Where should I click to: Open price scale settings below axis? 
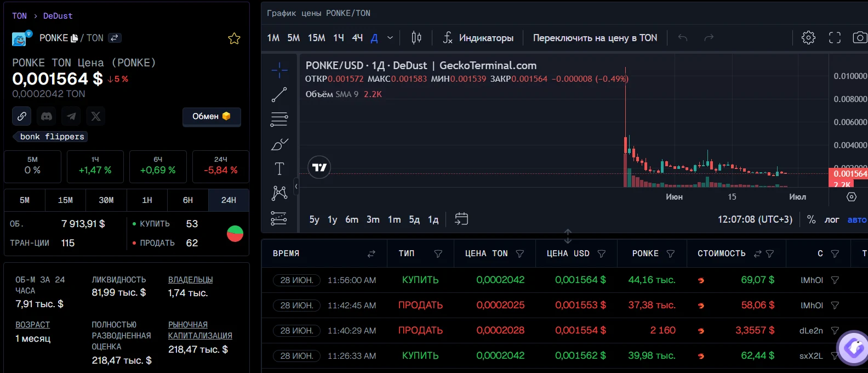[851, 197]
